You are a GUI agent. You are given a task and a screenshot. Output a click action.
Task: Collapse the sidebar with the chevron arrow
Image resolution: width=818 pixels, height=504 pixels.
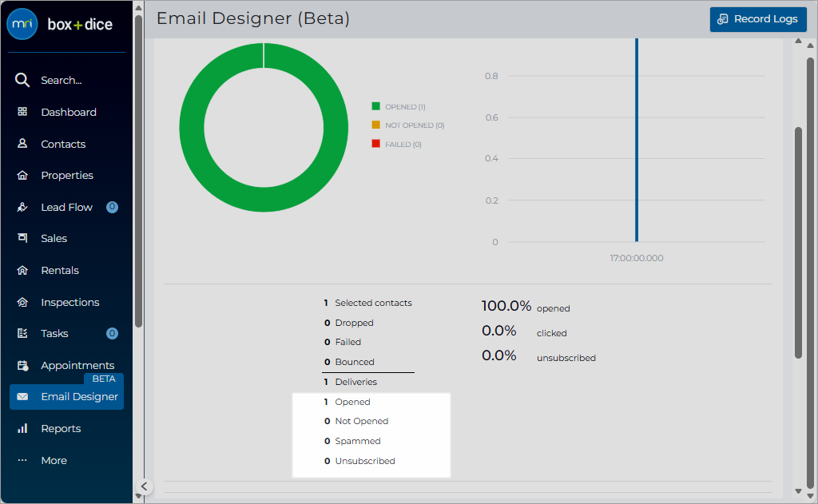(x=144, y=486)
